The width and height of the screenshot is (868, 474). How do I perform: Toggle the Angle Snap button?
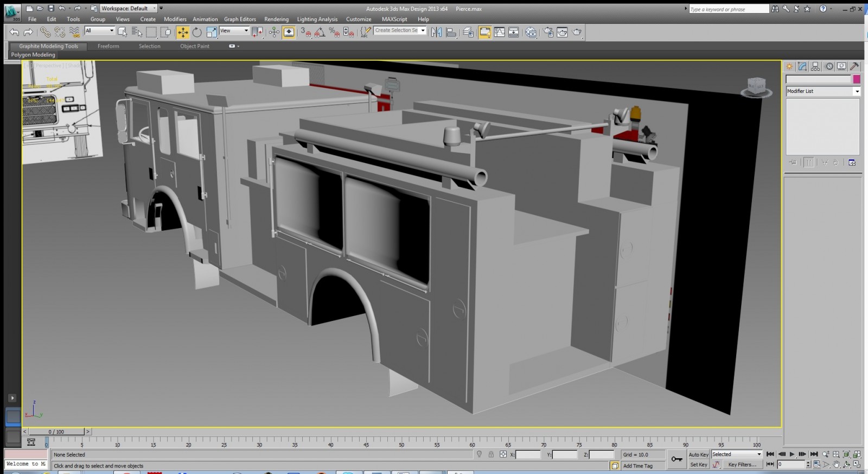coord(320,33)
